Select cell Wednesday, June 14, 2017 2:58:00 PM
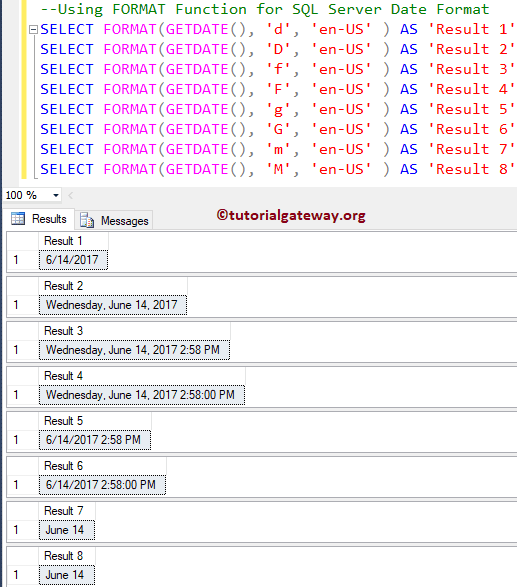 click(142, 395)
